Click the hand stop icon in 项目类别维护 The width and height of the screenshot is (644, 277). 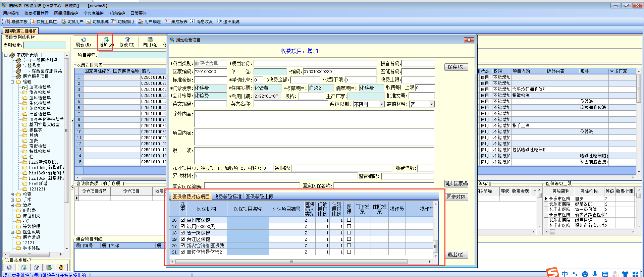click(61, 267)
